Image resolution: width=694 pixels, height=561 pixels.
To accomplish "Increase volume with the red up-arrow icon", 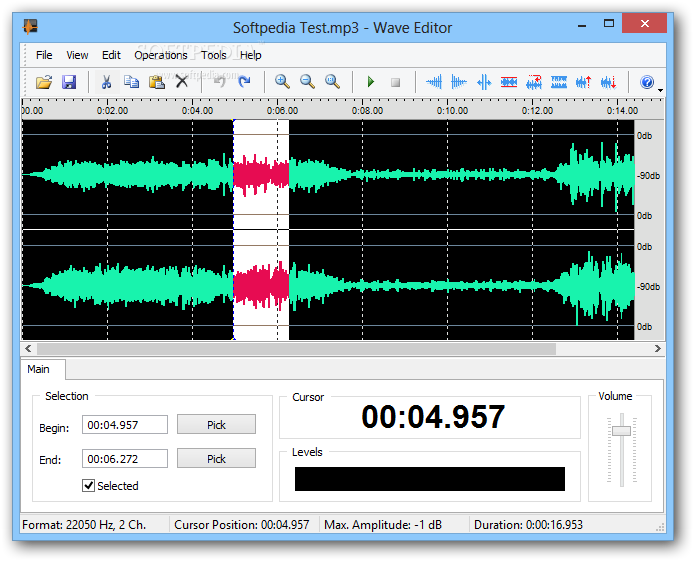I will (x=583, y=82).
